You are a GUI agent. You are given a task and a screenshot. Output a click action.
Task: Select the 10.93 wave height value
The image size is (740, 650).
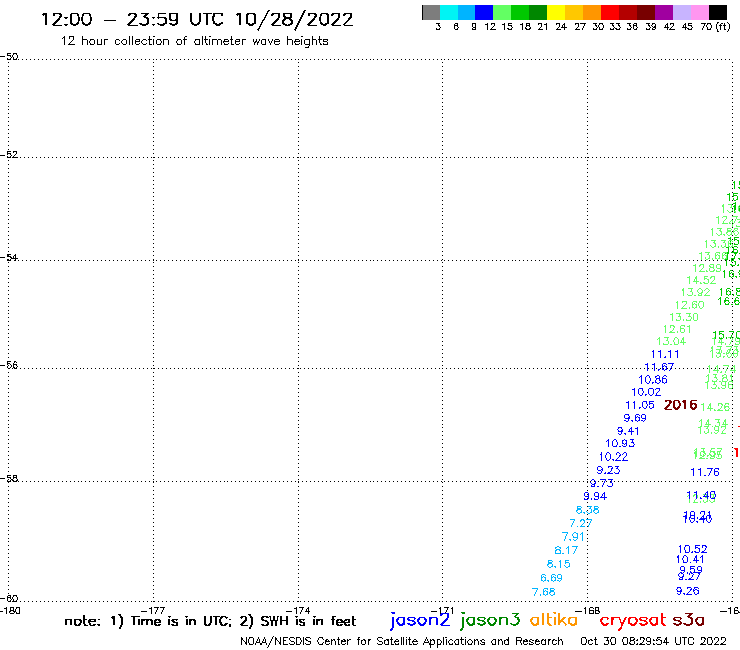point(620,443)
